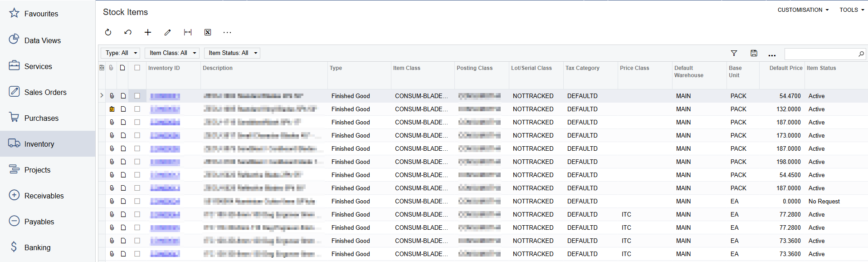Select the checkbox on the No Request row
The image size is (868, 262).
click(x=137, y=201)
